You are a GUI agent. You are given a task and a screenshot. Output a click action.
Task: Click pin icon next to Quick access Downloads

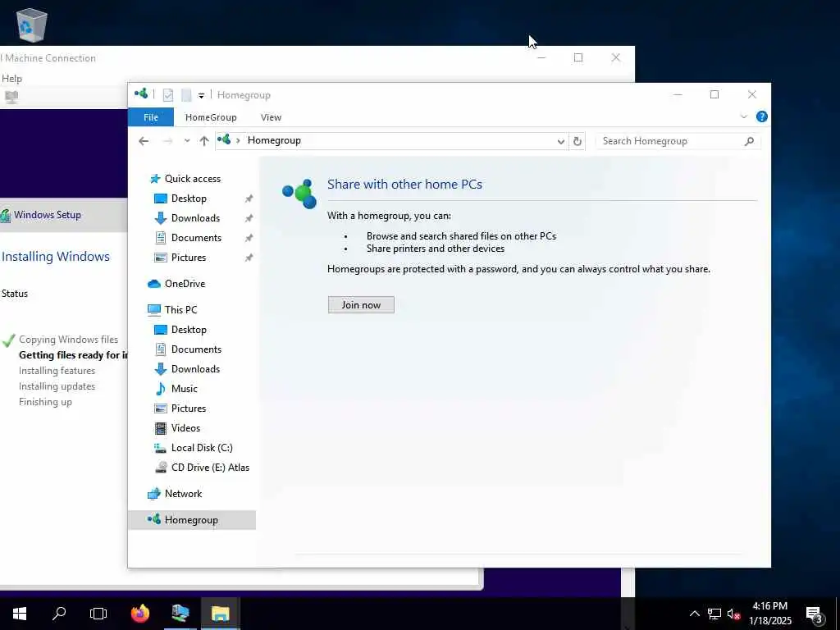[249, 218]
